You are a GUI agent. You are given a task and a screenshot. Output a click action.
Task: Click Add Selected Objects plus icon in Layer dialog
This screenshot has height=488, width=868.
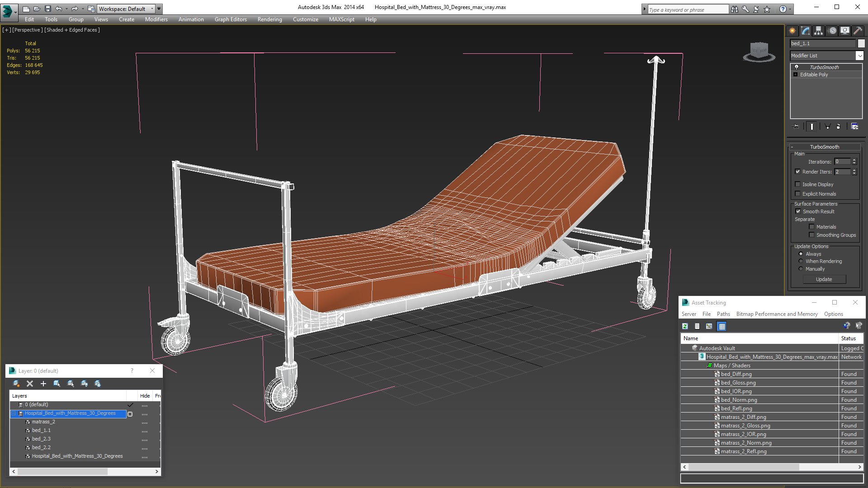(x=43, y=384)
